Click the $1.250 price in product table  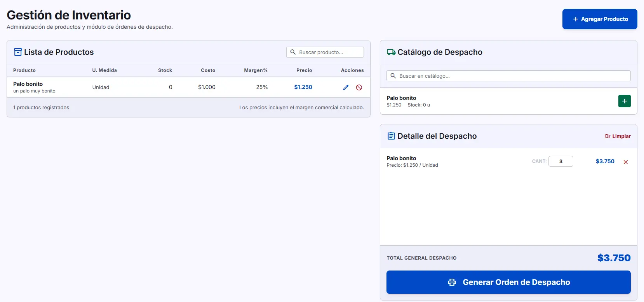(303, 87)
